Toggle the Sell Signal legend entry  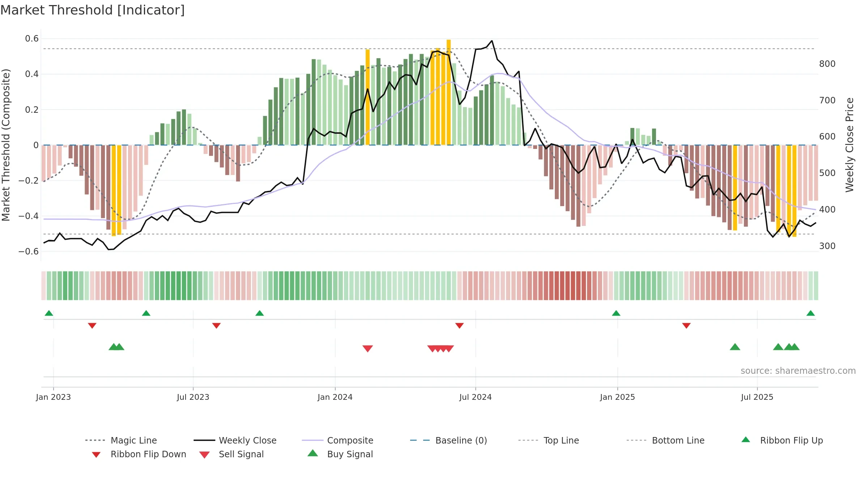[x=231, y=454]
